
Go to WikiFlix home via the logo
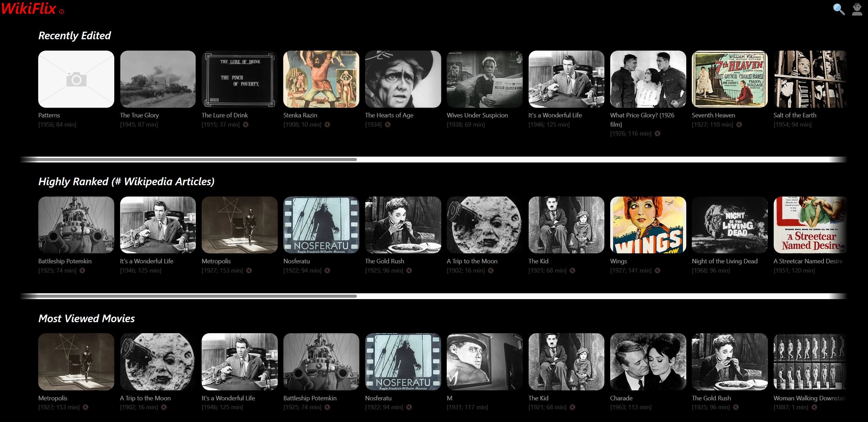29,8
